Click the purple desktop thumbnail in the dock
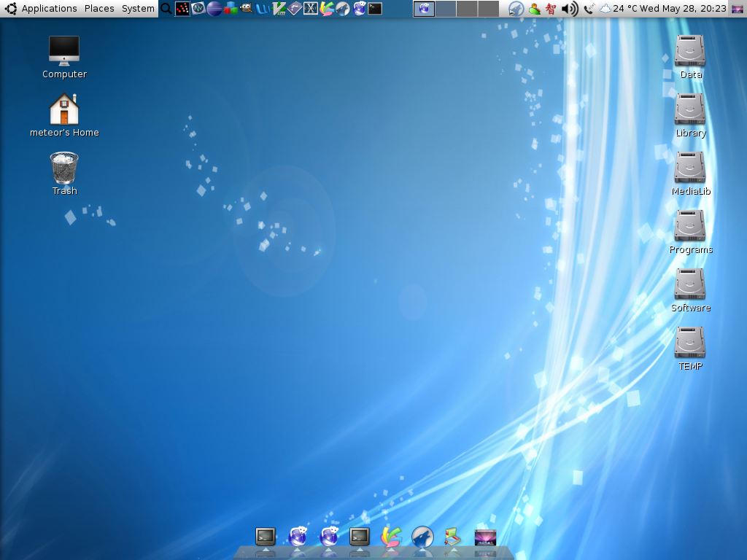Viewport: 747px width, 560px height. tap(485, 537)
